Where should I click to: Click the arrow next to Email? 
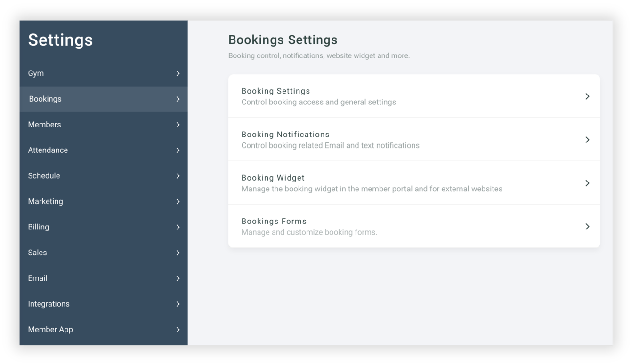click(178, 278)
